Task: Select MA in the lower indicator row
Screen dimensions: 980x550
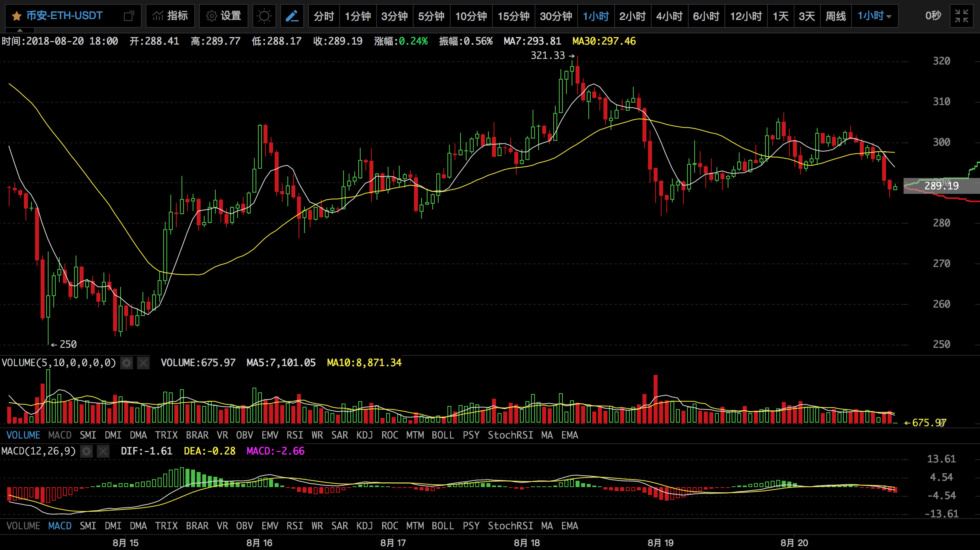Action: (x=547, y=526)
